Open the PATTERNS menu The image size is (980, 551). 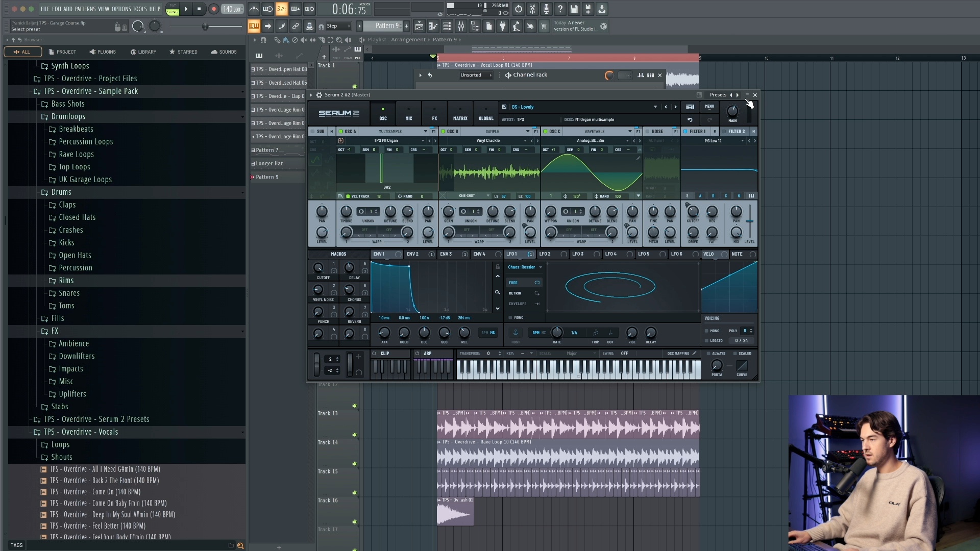pyautogui.click(x=85, y=9)
